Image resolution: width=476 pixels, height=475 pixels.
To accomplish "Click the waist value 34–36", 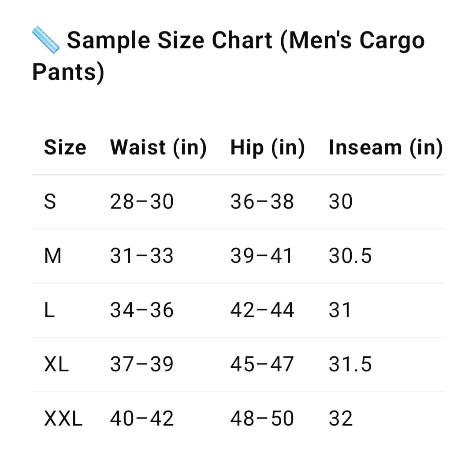I will [x=142, y=310].
